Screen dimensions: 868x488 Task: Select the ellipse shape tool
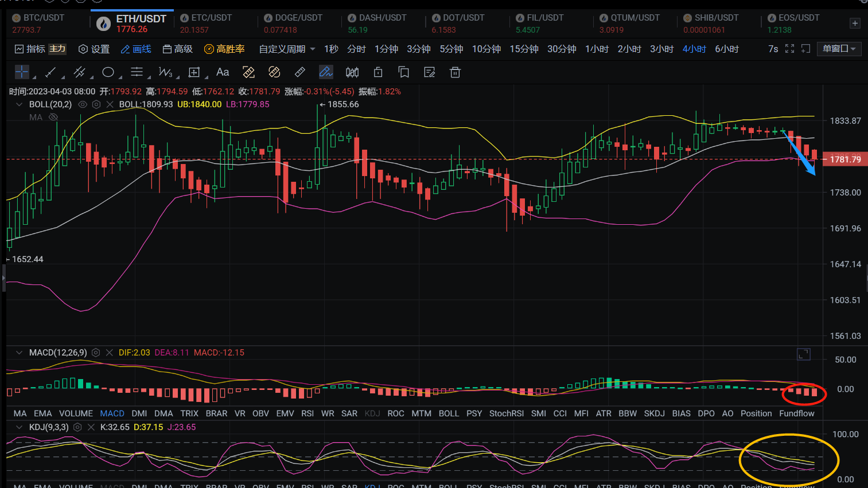(x=108, y=72)
